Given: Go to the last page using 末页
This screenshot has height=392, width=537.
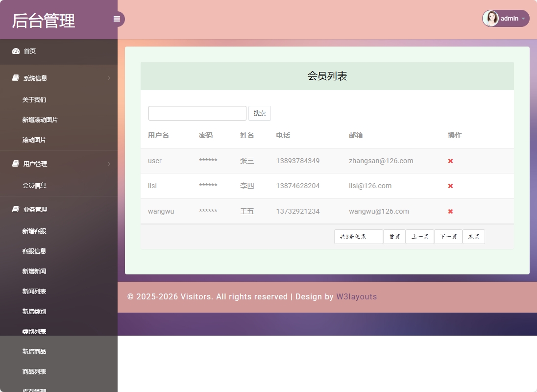Looking at the screenshot, I should 473,236.
